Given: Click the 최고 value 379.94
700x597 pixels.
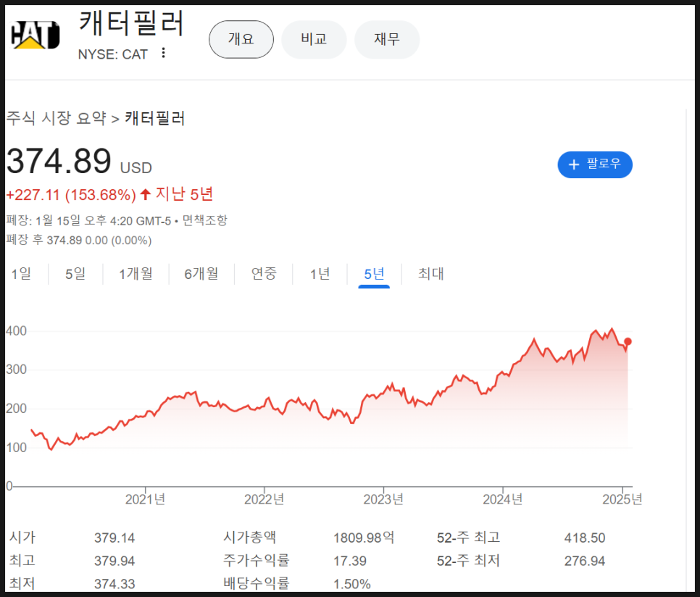Looking at the screenshot, I should pos(114,561).
